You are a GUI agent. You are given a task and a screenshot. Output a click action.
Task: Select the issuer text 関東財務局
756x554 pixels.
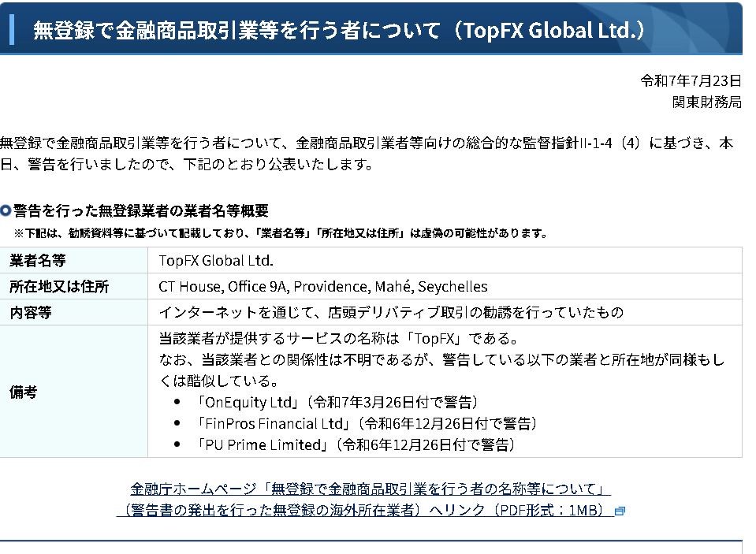click(x=707, y=102)
